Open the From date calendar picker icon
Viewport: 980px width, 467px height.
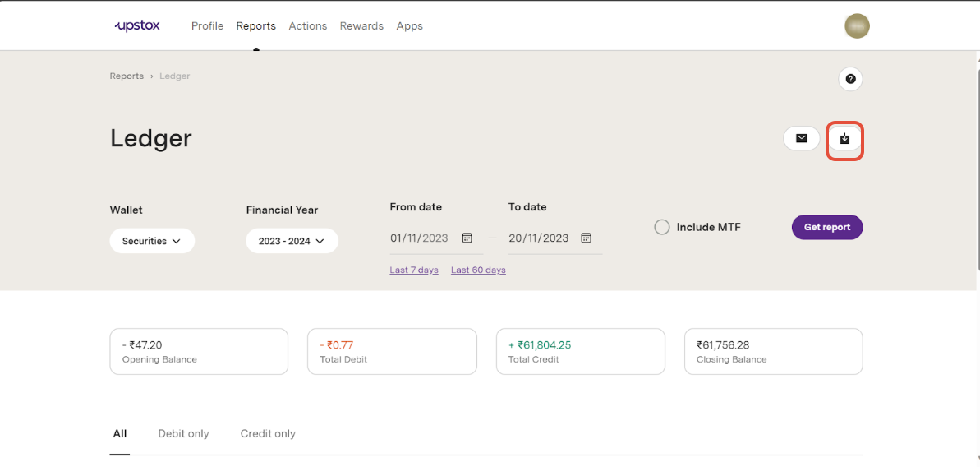pos(467,238)
